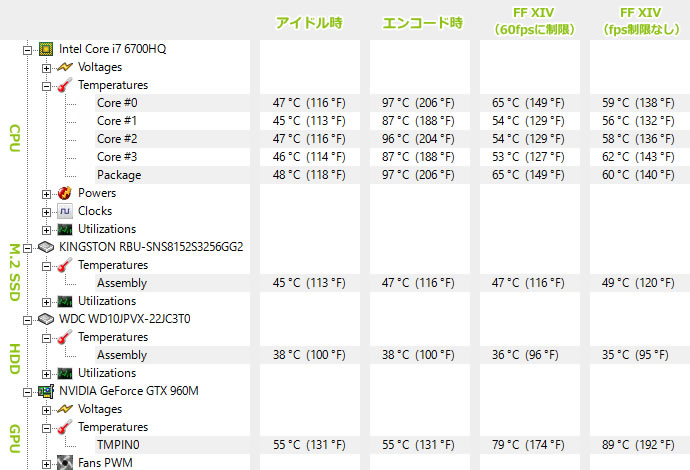
Task: Click Core #0 idle value 47 °C
Action: point(309,103)
